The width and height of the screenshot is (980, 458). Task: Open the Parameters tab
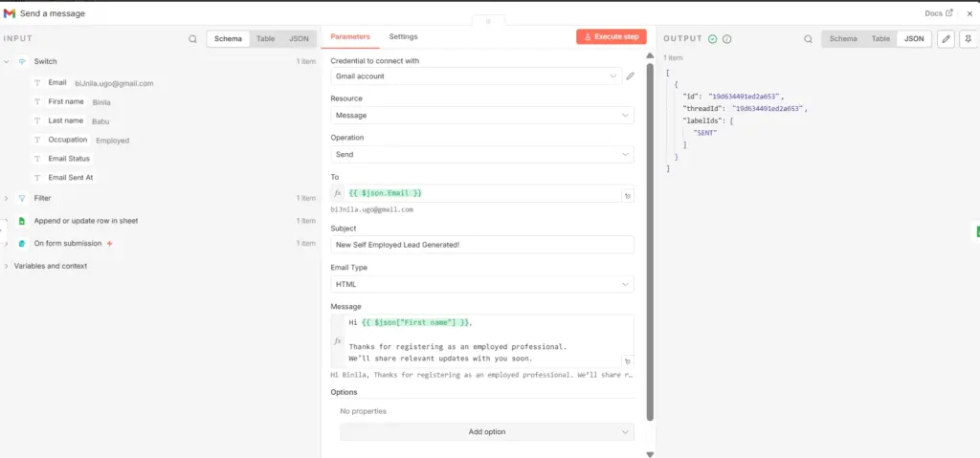pos(350,37)
